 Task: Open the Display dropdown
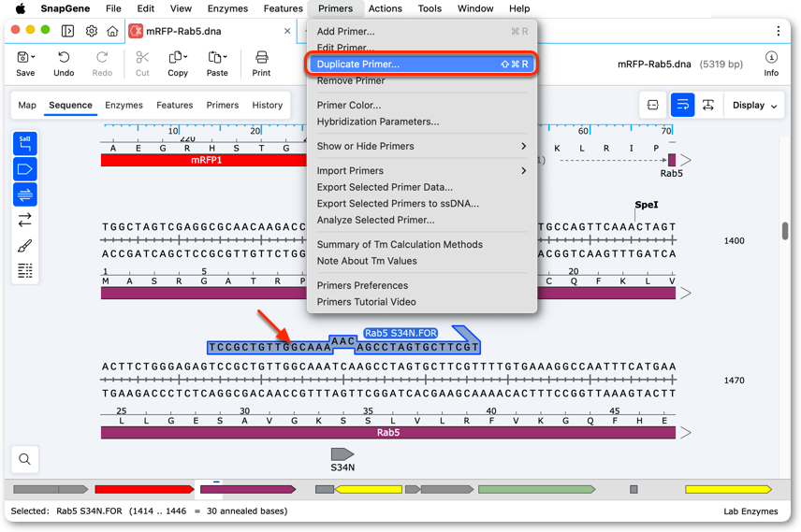754,105
